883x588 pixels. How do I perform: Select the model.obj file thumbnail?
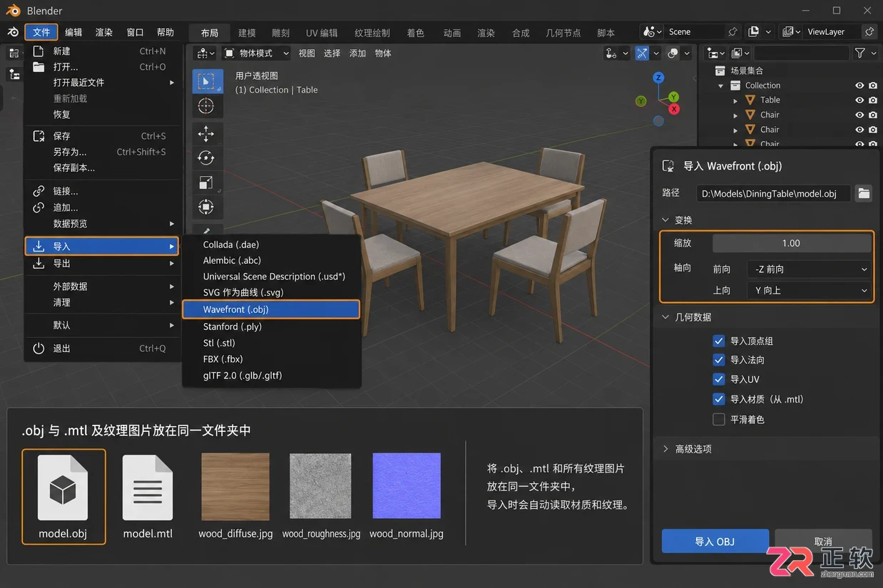[x=63, y=497]
